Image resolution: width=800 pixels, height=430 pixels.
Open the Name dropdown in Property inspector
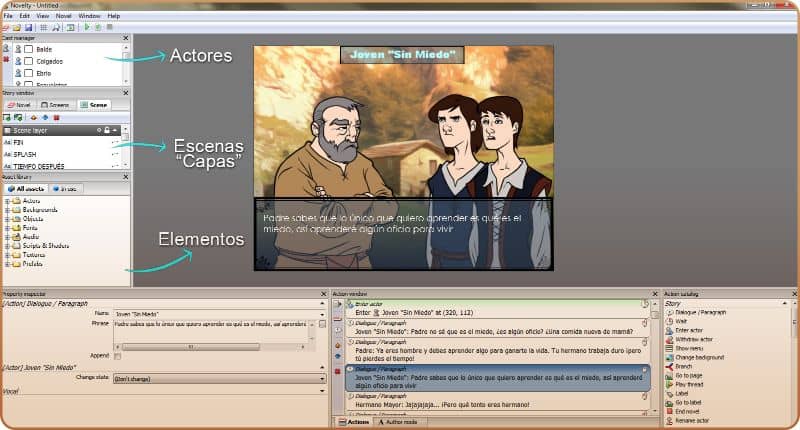[322, 314]
